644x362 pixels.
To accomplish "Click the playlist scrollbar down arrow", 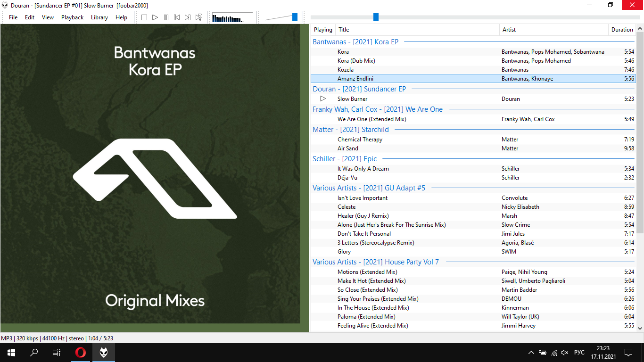I will pos(640,328).
